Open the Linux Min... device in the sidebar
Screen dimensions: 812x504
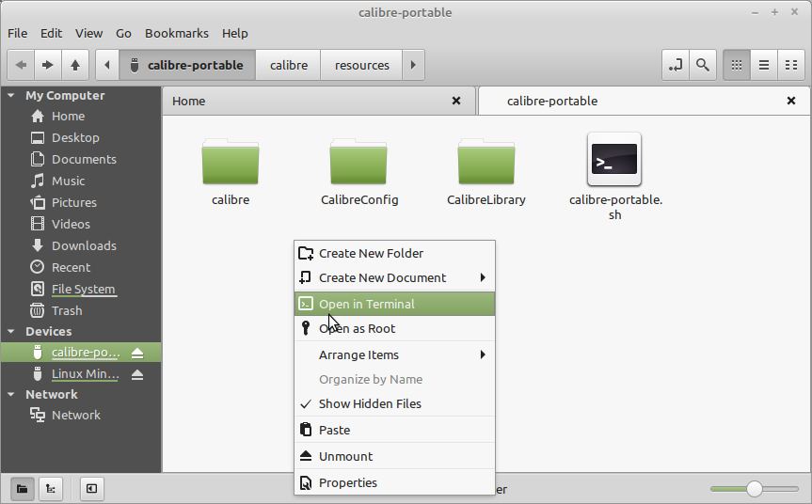[x=86, y=374]
